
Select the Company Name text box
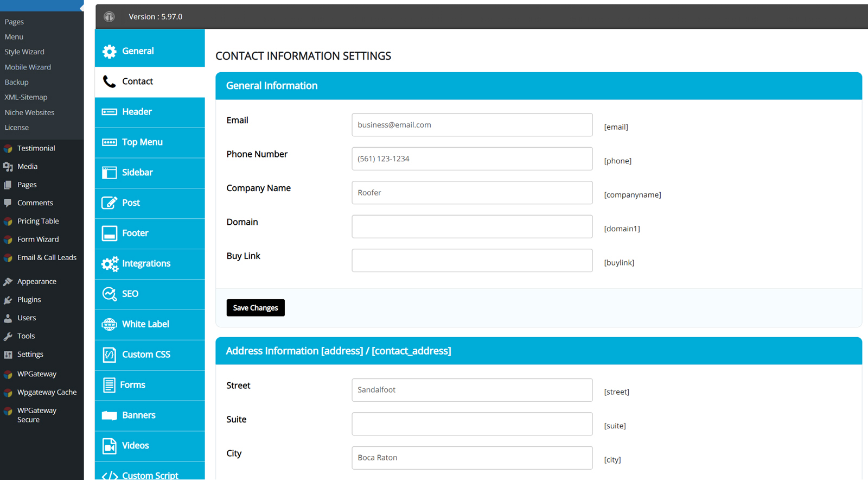point(472,193)
